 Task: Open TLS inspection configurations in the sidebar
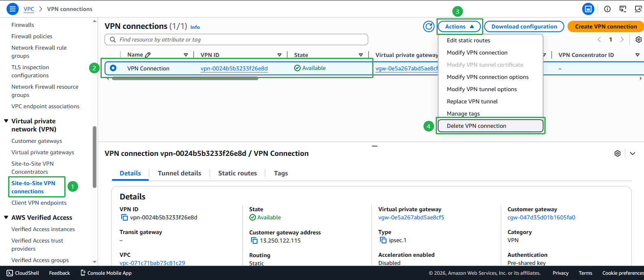30,71
